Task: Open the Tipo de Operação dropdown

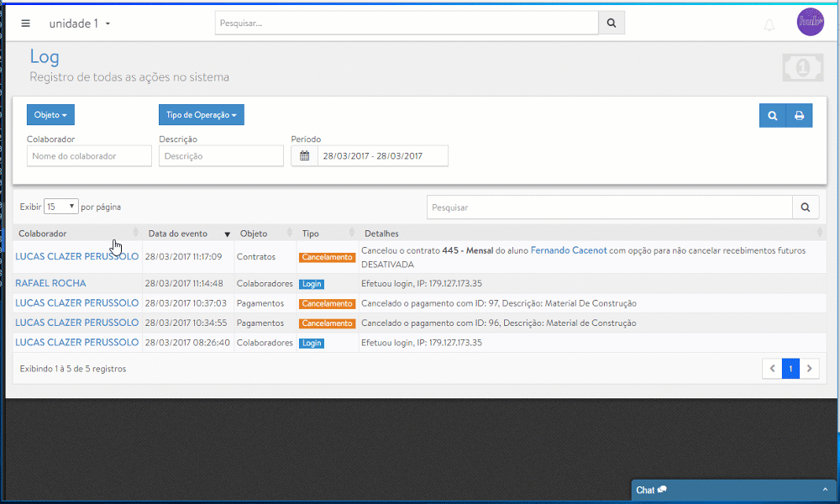Action: pos(201,115)
